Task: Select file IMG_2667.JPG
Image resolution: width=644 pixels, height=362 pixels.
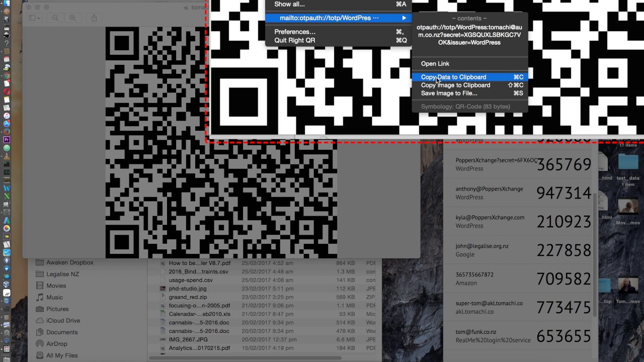Action: coord(188,339)
